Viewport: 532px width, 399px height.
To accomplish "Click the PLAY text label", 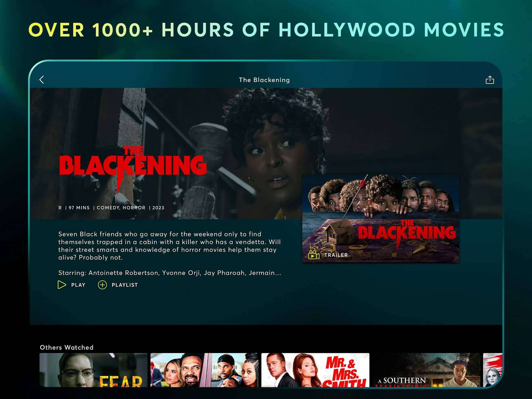I will [x=78, y=285].
